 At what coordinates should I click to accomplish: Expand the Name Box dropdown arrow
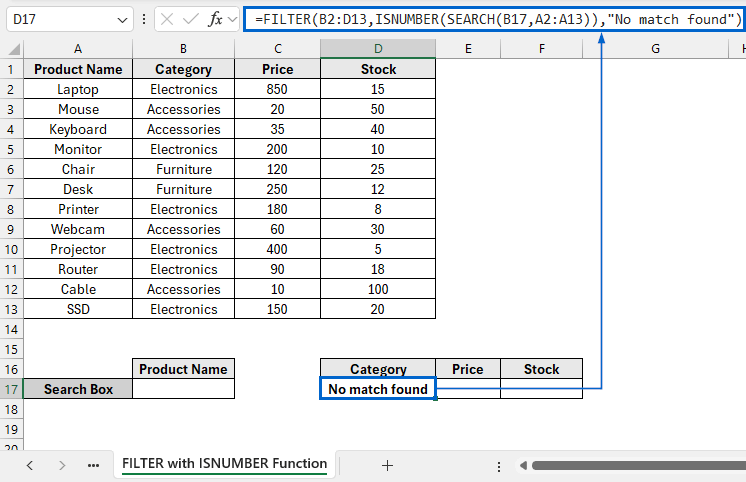[122, 19]
